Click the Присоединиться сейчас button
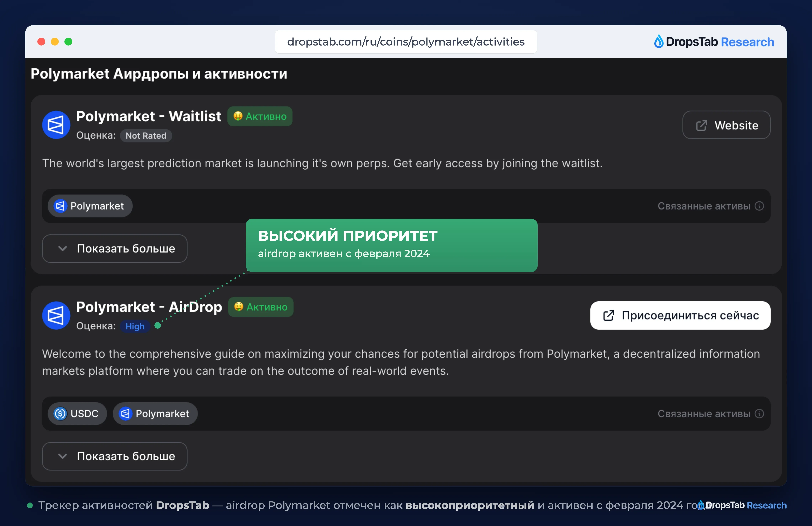Screen dimensions: 812x526 [680, 315]
